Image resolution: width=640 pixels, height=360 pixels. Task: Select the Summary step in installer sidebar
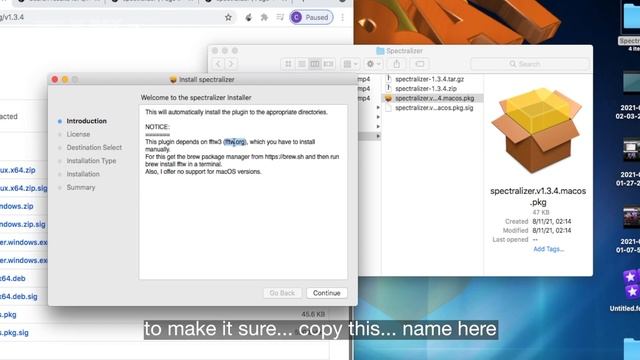point(81,187)
